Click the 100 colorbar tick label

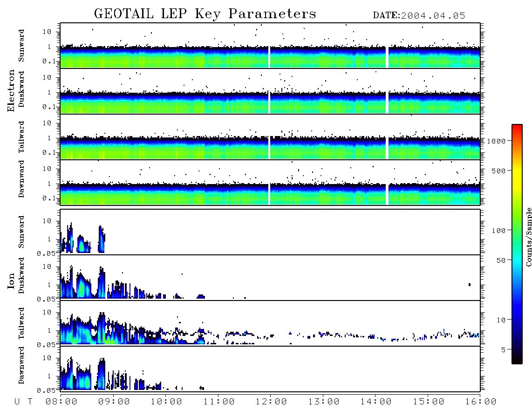point(499,231)
